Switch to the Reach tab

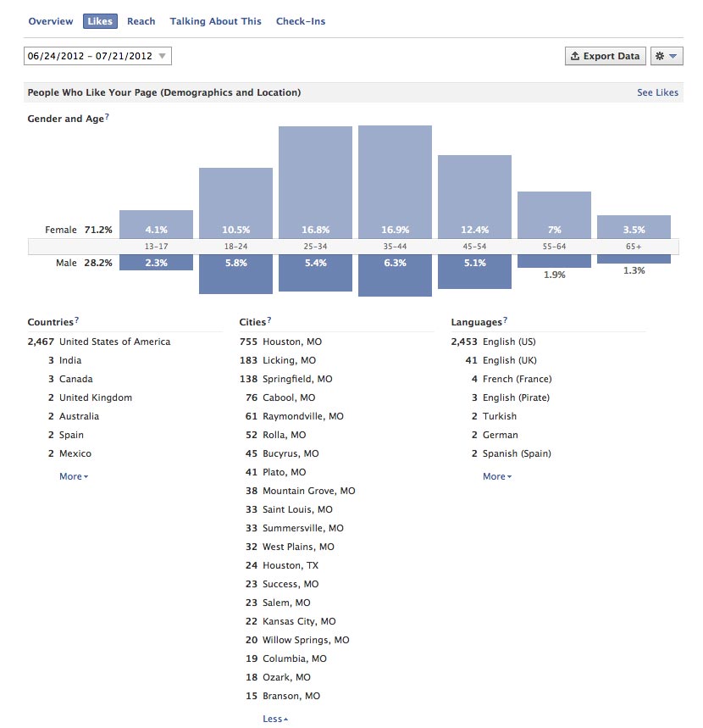pyautogui.click(x=141, y=21)
